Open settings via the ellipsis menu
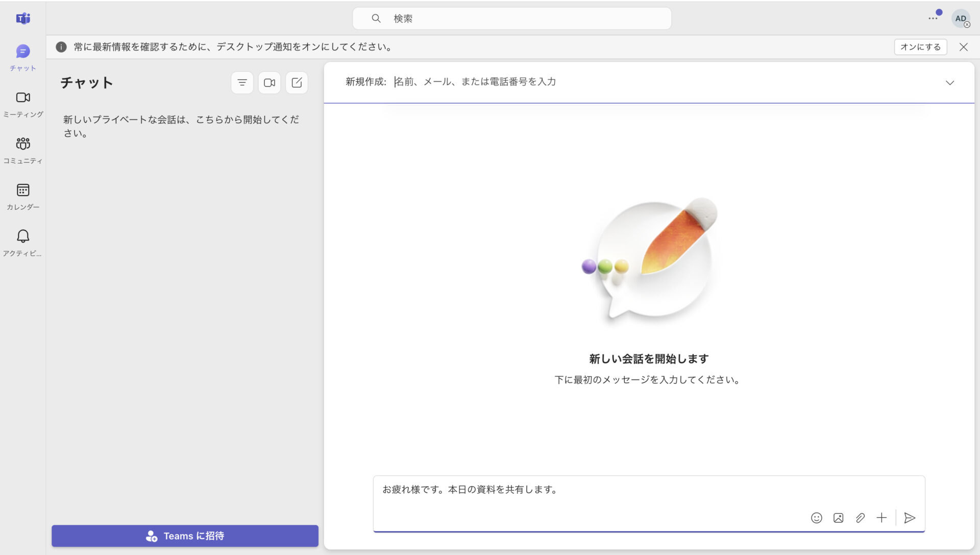This screenshot has width=980, height=555. [934, 17]
